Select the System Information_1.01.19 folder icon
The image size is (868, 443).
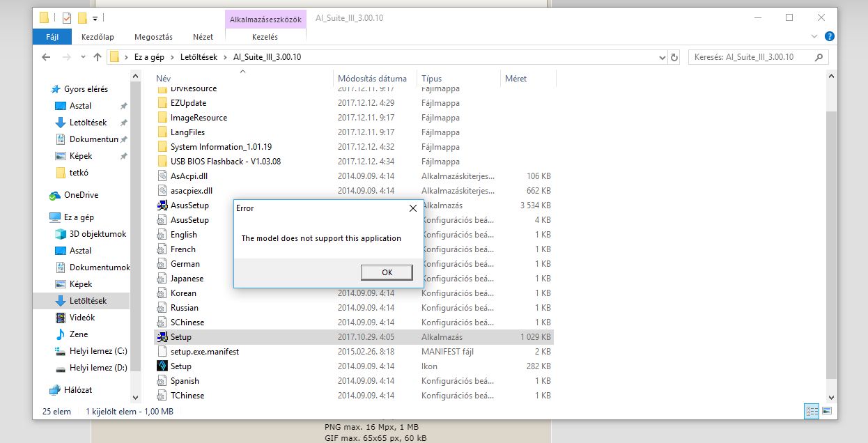click(162, 147)
